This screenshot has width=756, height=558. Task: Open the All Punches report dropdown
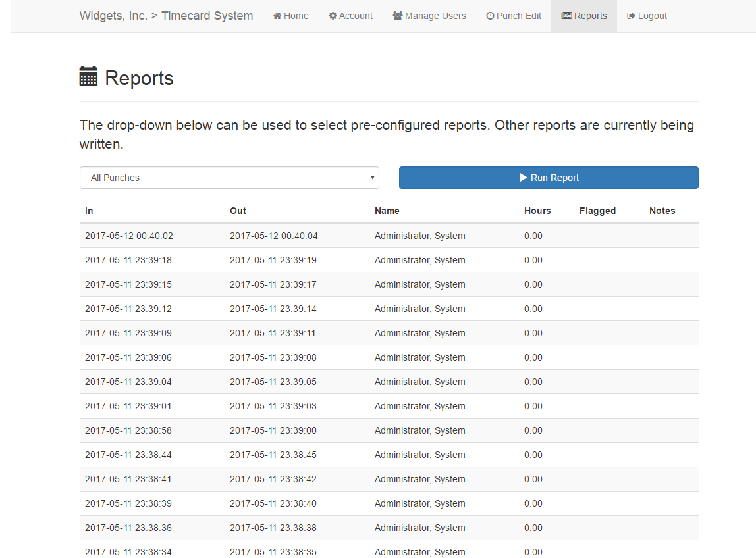click(229, 178)
